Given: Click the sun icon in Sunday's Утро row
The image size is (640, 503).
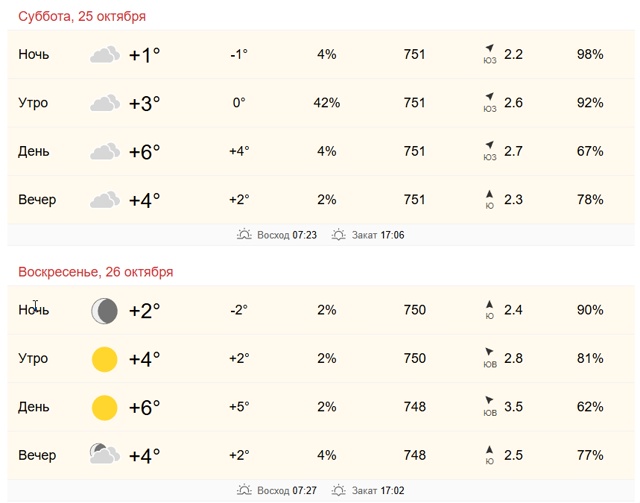Looking at the screenshot, I should (x=104, y=359).
